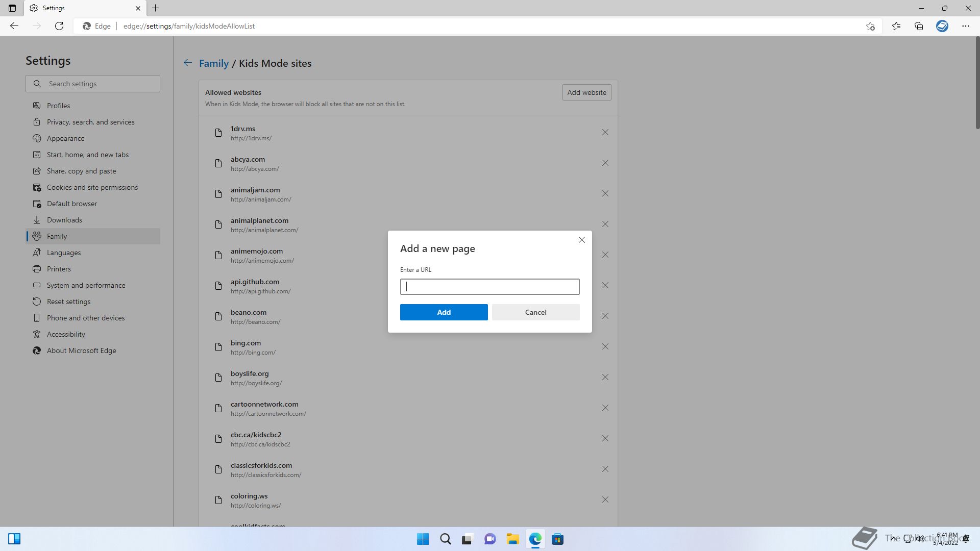The image size is (980, 551).
Task: Remove coloring.ws from allowed websites
Action: (x=605, y=499)
